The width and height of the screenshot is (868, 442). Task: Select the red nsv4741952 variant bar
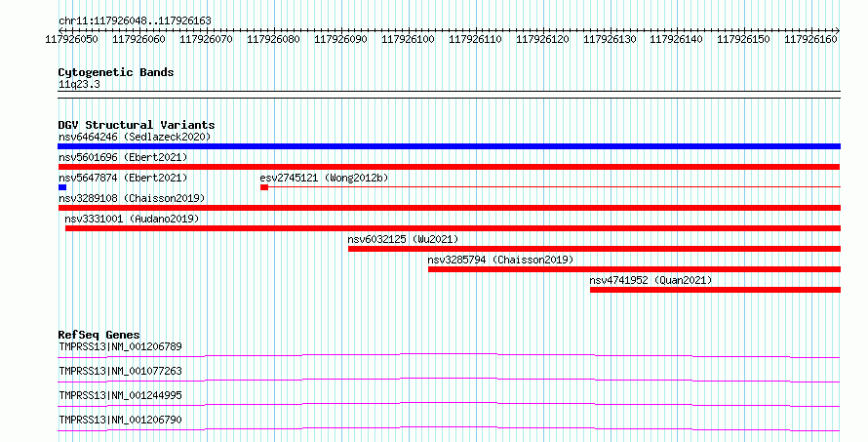(715, 290)
